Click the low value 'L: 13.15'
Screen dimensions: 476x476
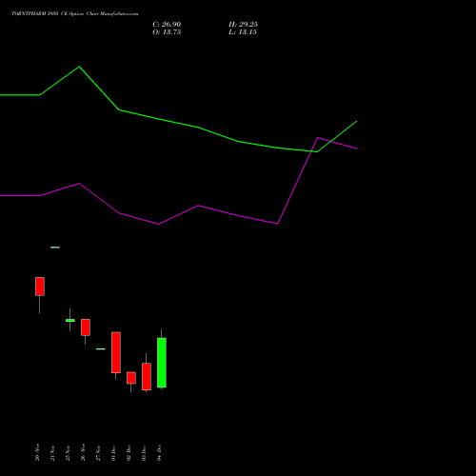tap(243, 32)
